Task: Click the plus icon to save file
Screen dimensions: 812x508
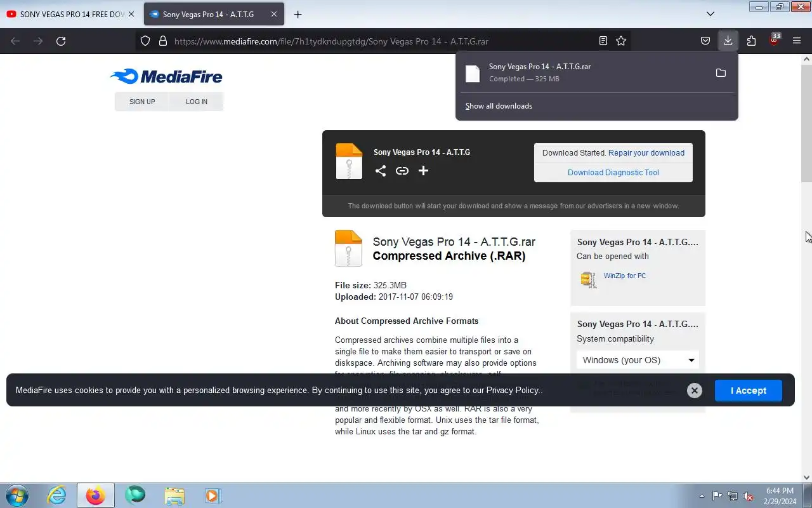Action: click(x=424, y=170)
